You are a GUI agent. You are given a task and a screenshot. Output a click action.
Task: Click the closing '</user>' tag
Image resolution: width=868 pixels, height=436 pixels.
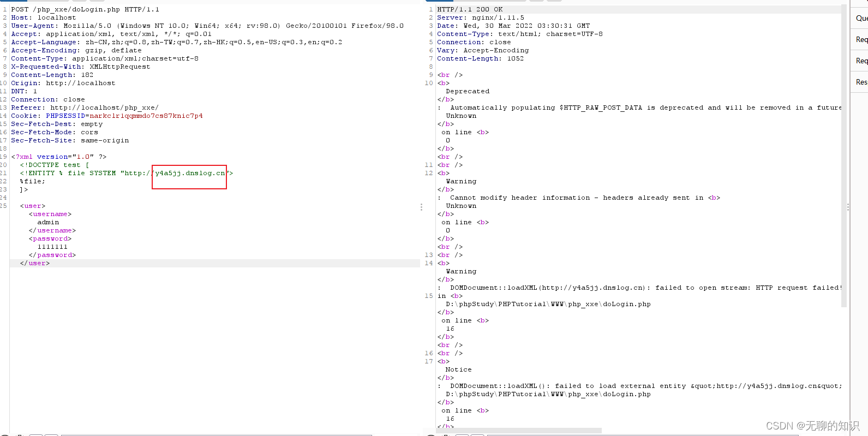35,263
